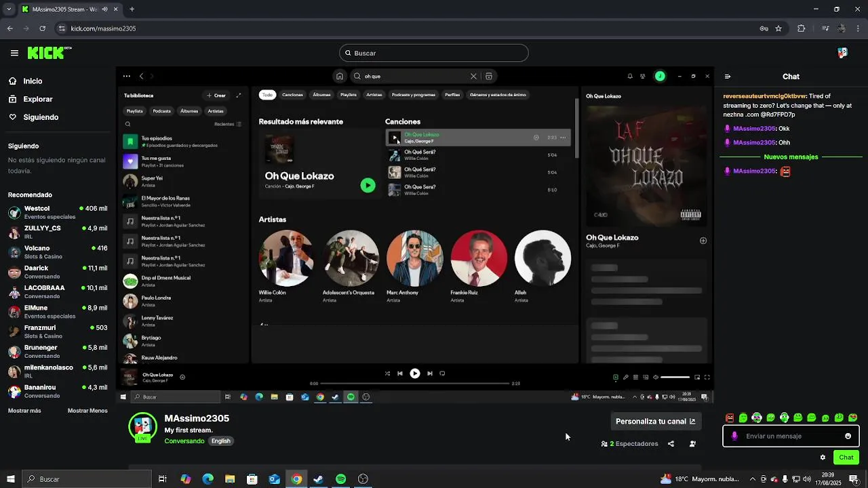The height and width of the screenshot is (488, 868).
Task: Toggle the Now Playing view button
Action: (616, 378)
